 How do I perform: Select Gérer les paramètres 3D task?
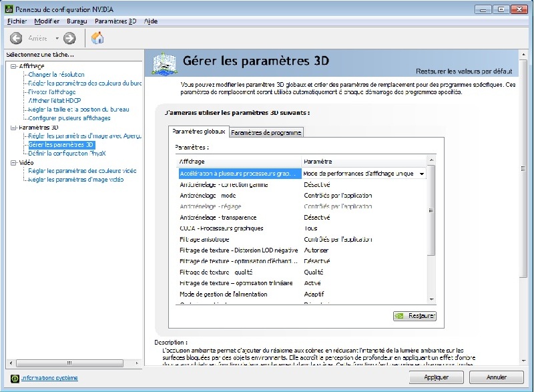[x=61, y=145]
